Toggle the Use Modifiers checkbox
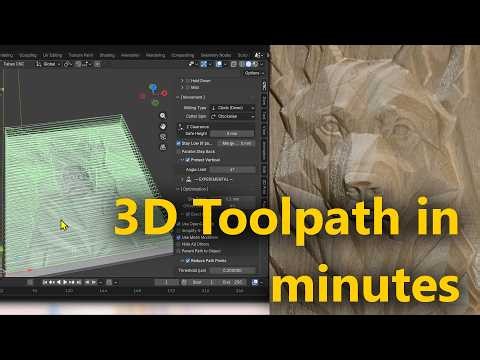 coord(179,238)
